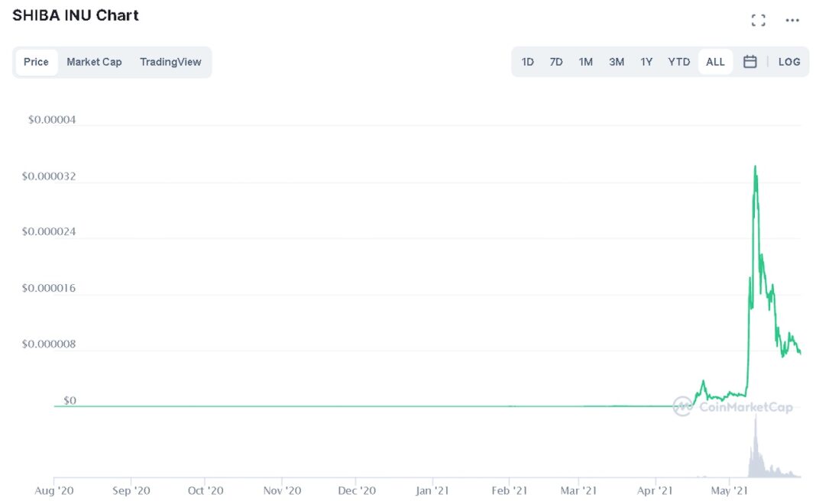Click the Dec '20 date label

coord(357,490)
